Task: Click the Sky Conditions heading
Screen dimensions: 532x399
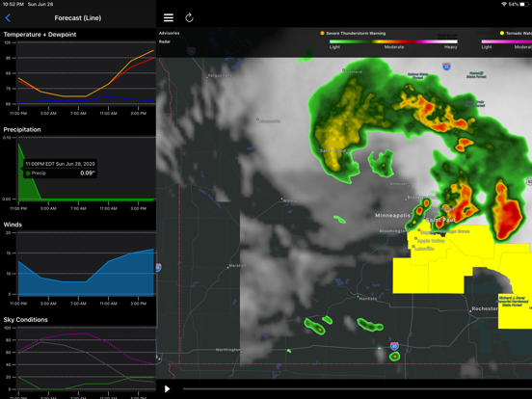Action: pyautogui.click(x=25, y=320)
